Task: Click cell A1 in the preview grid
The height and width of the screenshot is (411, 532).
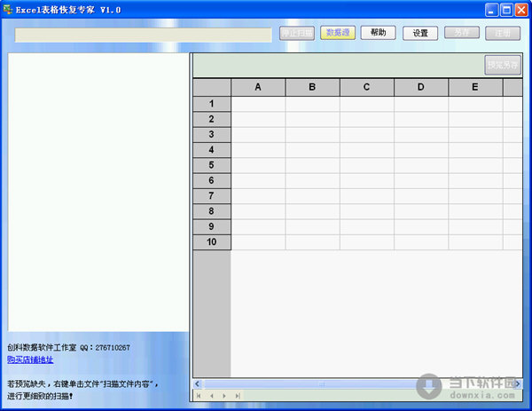Action: click(258, 104)
